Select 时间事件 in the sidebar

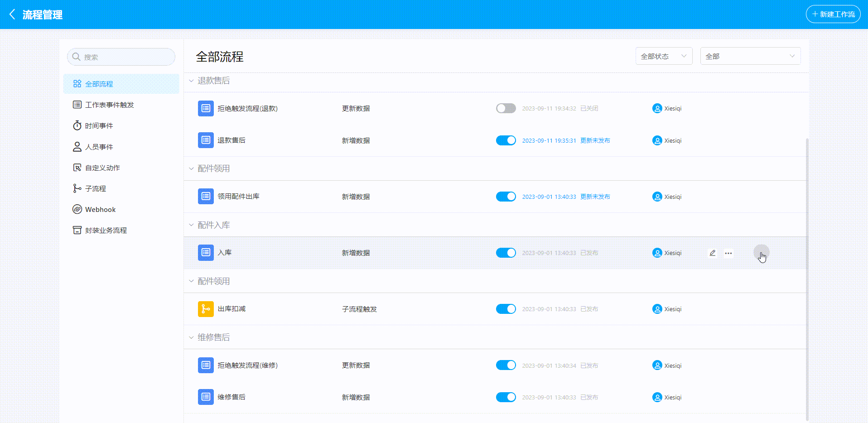tap(121, 125)
